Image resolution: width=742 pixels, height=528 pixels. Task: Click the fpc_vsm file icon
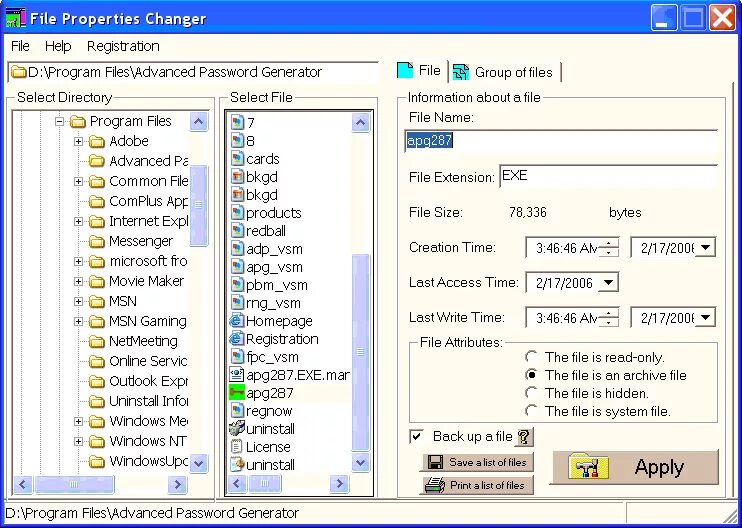(237, 357)
